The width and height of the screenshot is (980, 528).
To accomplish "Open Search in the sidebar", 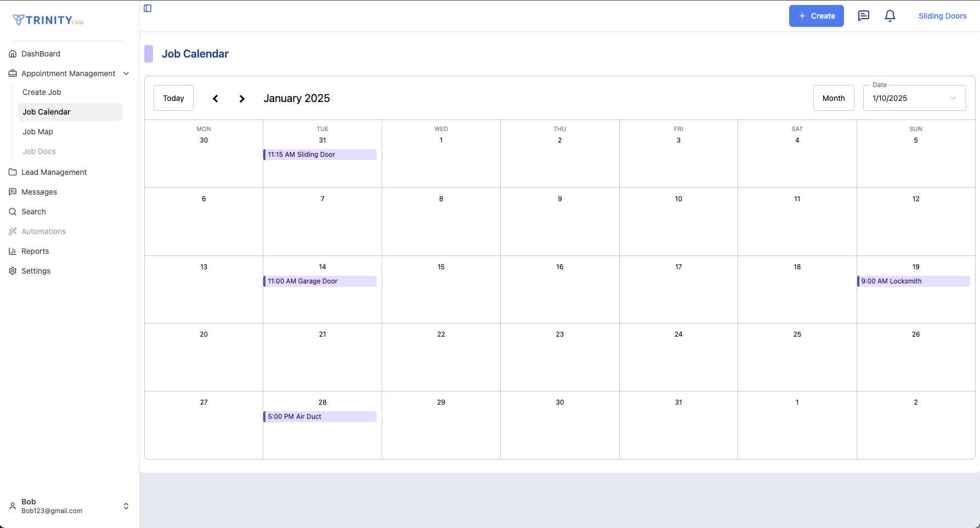I will (x=33, y=212).
